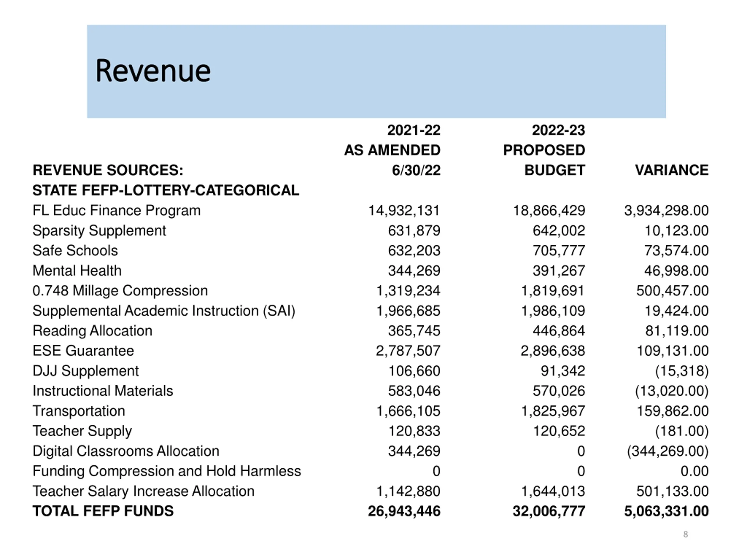Select total variance 5,063,331.00
747x560 pixels.
[666, 511]
